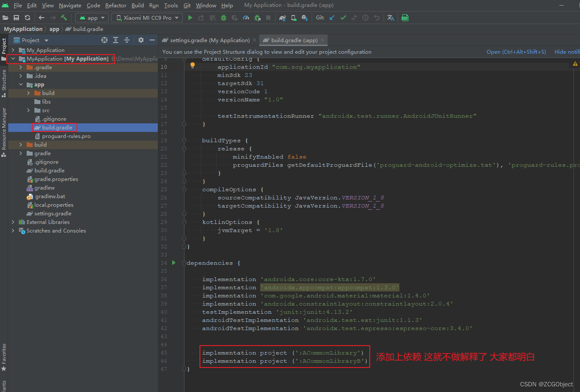Viewport: 580px width, 392px height.
Task: Start debugging via the bug icon
Action: tap(223, 18)
